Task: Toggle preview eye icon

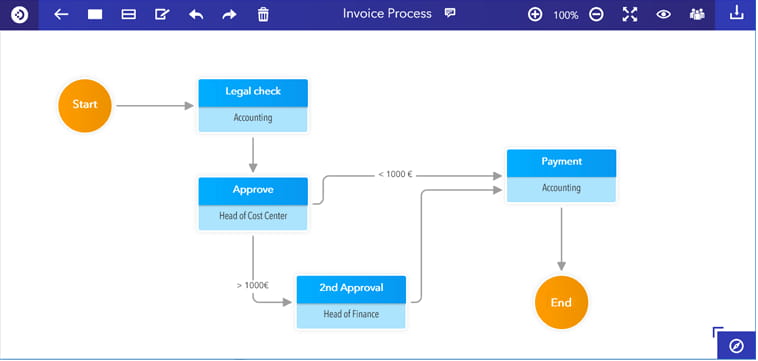Action: click(663, 14)
